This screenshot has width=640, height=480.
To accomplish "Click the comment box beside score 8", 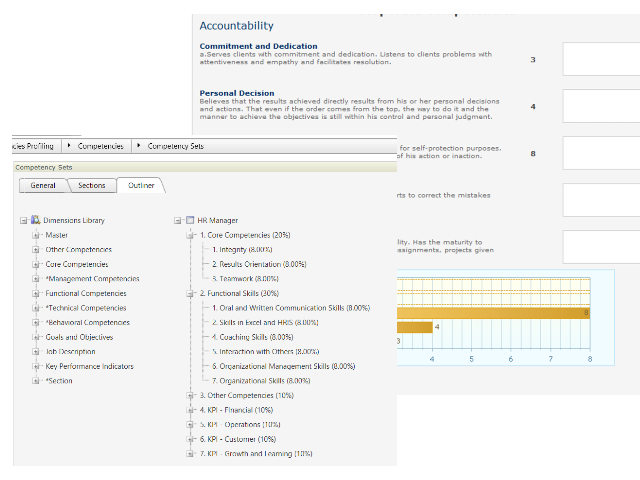I will (x=602, y=153).
